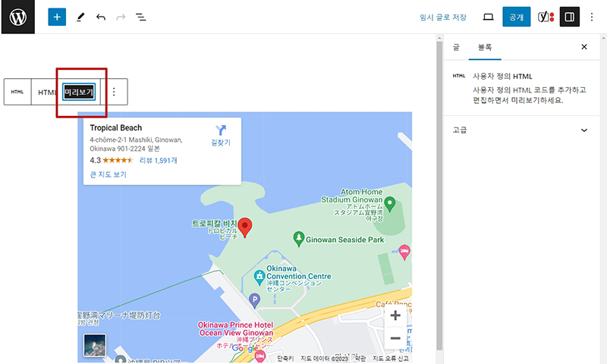The width and height of the screenshot is (607, 364).
Task: Toggle the settings sidebar icon
Action: pos(570,17)
